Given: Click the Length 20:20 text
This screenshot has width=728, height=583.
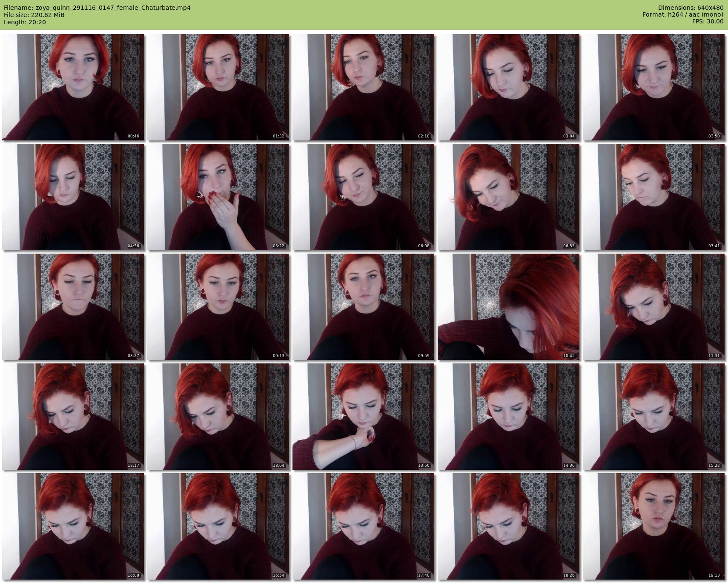Looking at the screenshot, I should pyautogui.click(x=25, y=22).
